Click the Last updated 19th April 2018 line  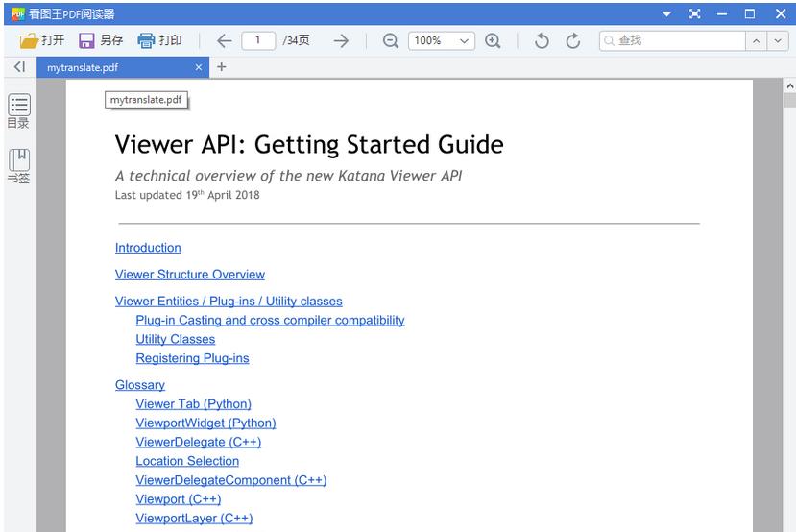pyautogui.click(x=187, y=195)
